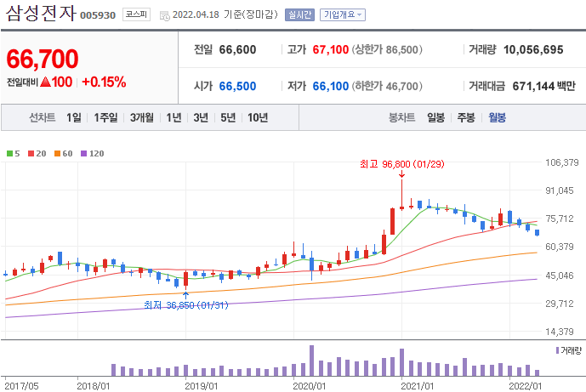Screen dimensions: 586x392
Task: Click the purple 120 moving average legend swatch
Action: (x=84, y=154)
